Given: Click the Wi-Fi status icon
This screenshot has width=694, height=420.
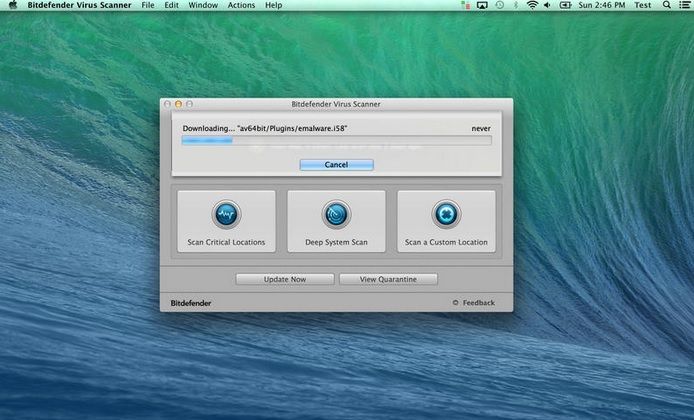Looking at the screenshot, I should tap(532, 5).
